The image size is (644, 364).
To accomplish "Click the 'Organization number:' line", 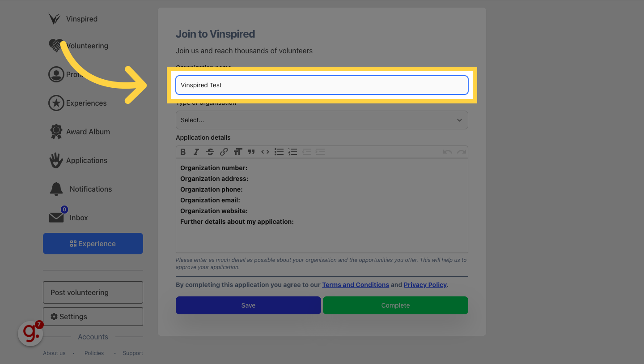I will (214, 168).
